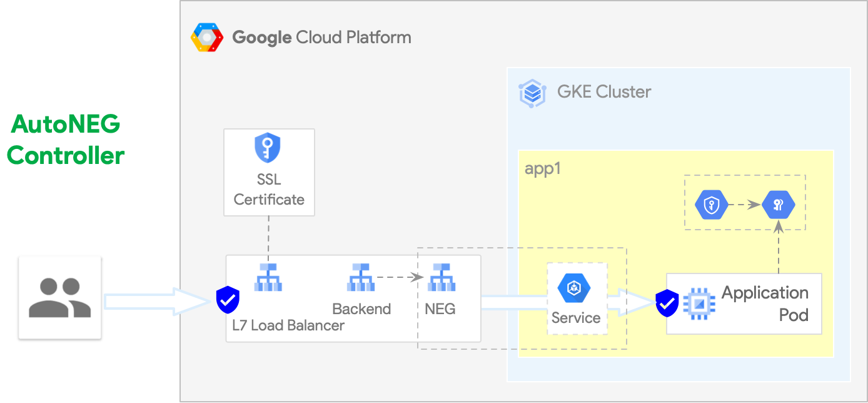Click the Service label

coord(576,318)
